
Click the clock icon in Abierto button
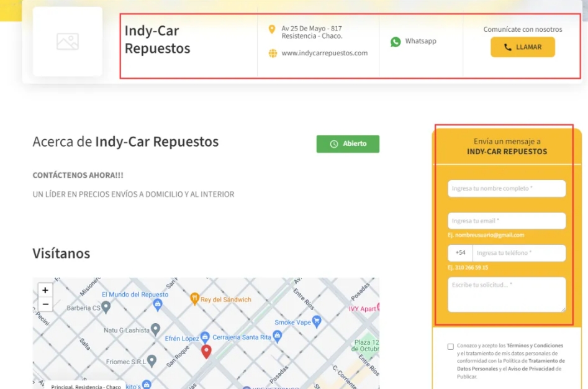pos(334,144)
